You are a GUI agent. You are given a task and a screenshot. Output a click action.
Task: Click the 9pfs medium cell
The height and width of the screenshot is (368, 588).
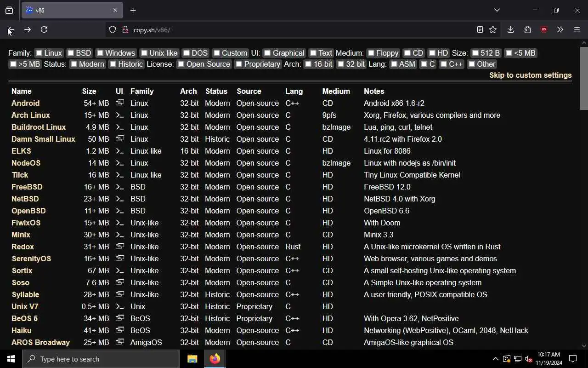tap(330, 115)
